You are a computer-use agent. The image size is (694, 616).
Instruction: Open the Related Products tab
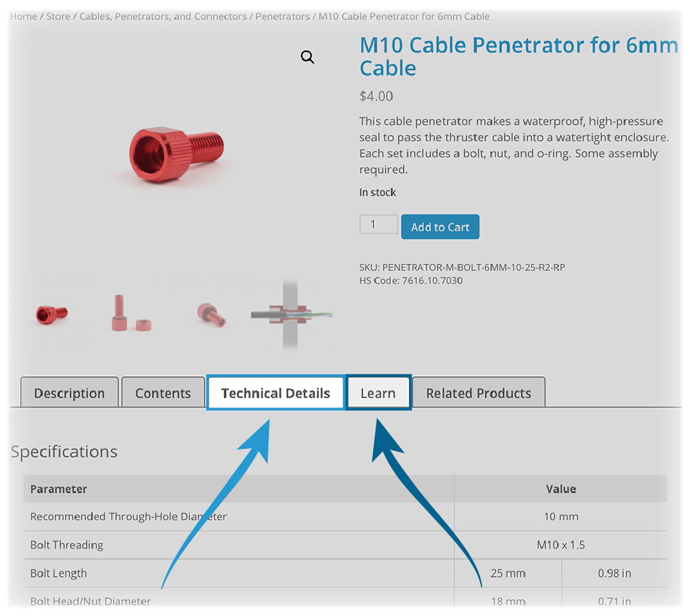coord(478,393)
